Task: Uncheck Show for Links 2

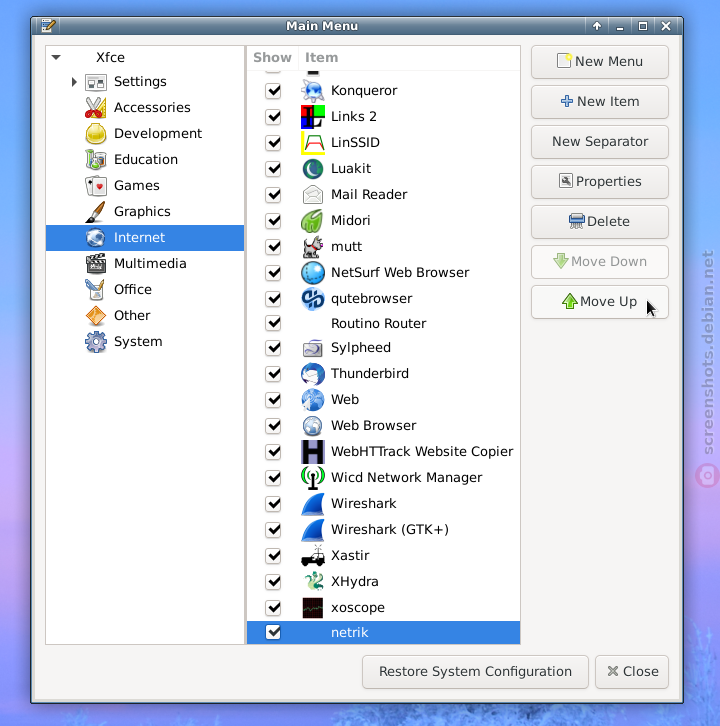Action: pos(273,116)
